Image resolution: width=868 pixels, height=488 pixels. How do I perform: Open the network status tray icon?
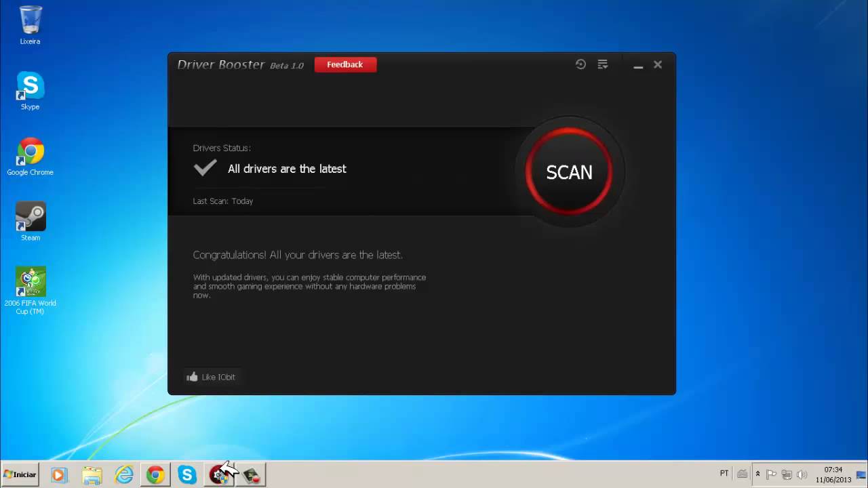pyautogui.click(x=787, y=474)
